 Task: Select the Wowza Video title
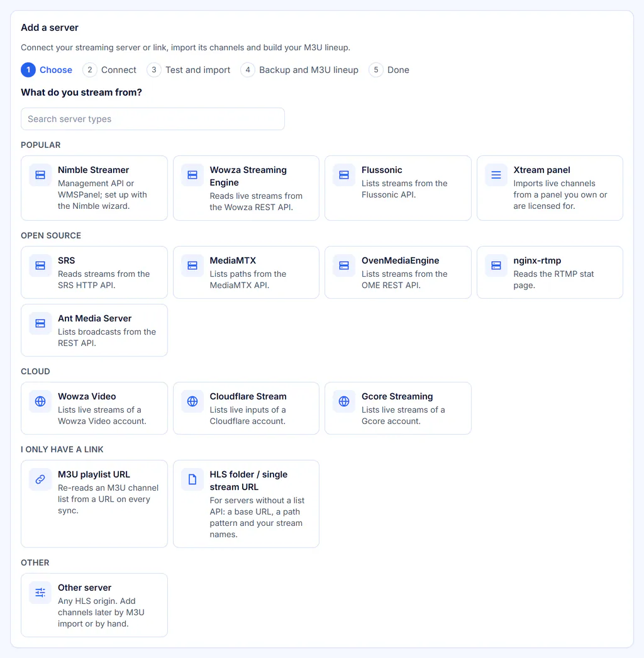coord(87,396)
